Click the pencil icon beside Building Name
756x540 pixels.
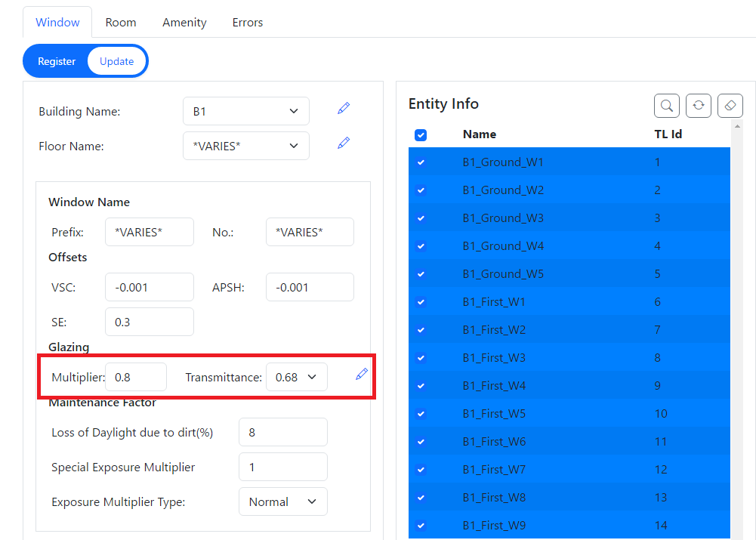[344, 109]
